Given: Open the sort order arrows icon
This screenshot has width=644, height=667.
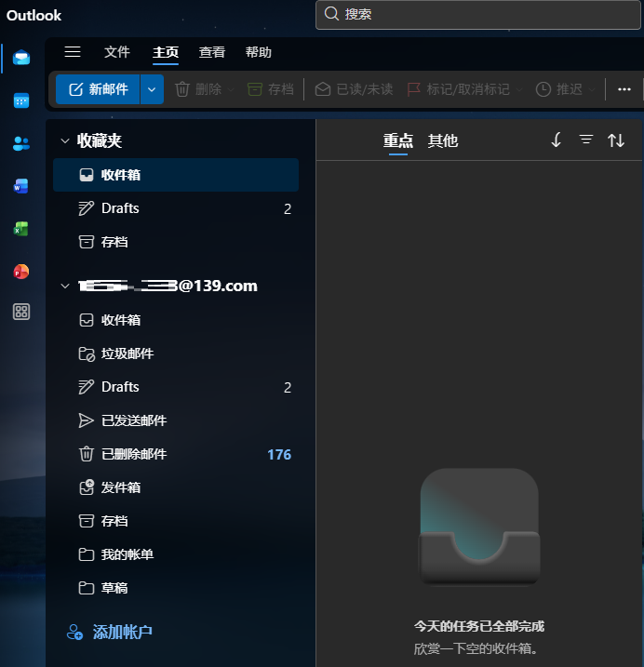Looking at the screenshot, I should (616, 140).
